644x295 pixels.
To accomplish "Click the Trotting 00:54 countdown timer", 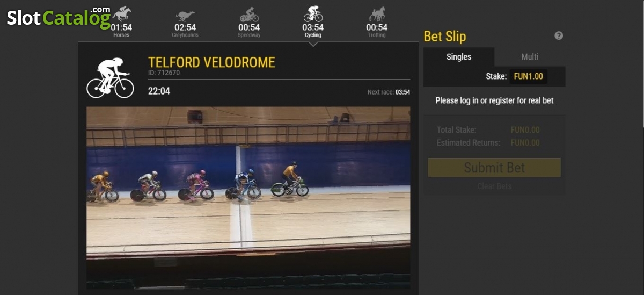I will pos(377,27).
